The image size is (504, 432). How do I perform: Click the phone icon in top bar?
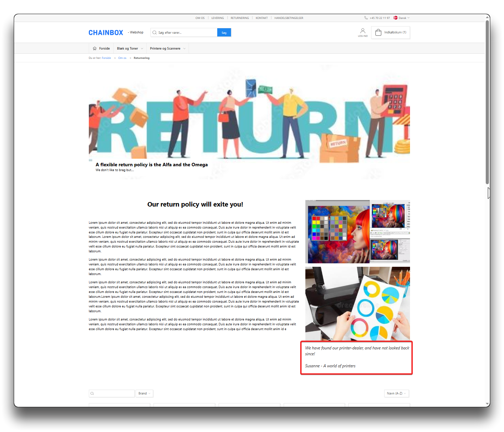tap(366, 18)
